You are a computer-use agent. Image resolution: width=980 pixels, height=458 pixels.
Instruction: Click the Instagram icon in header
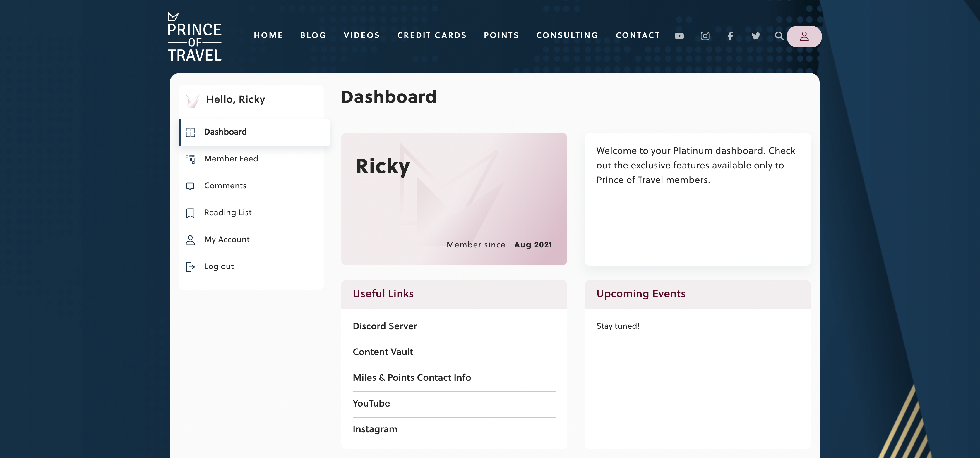pyautogui.click(x=705, y=36)
